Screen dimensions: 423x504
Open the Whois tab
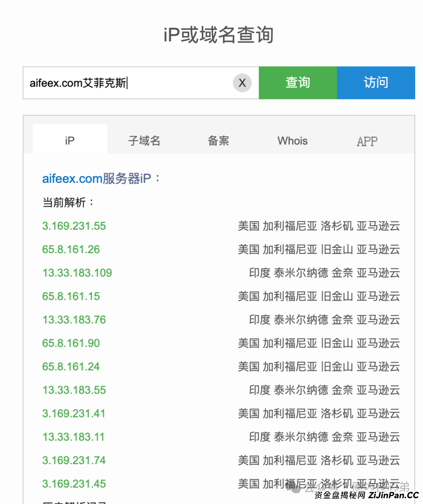click(292, 140)
